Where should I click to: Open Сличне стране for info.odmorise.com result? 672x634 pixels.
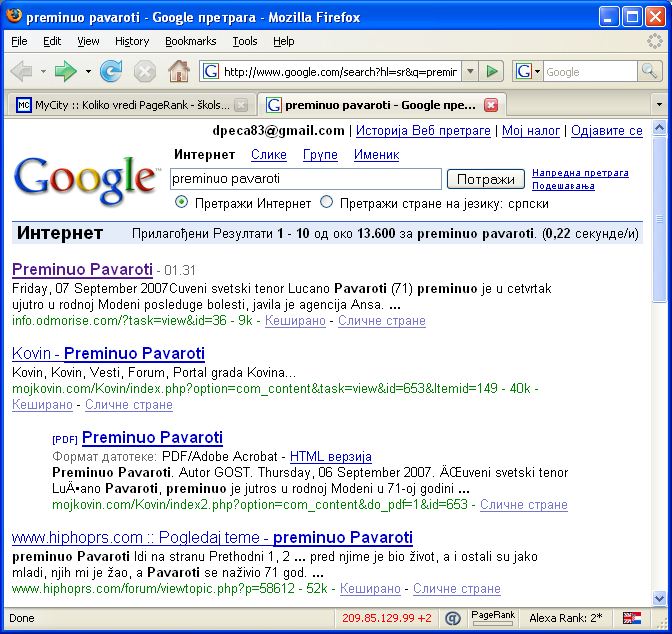tap(381, 321)
